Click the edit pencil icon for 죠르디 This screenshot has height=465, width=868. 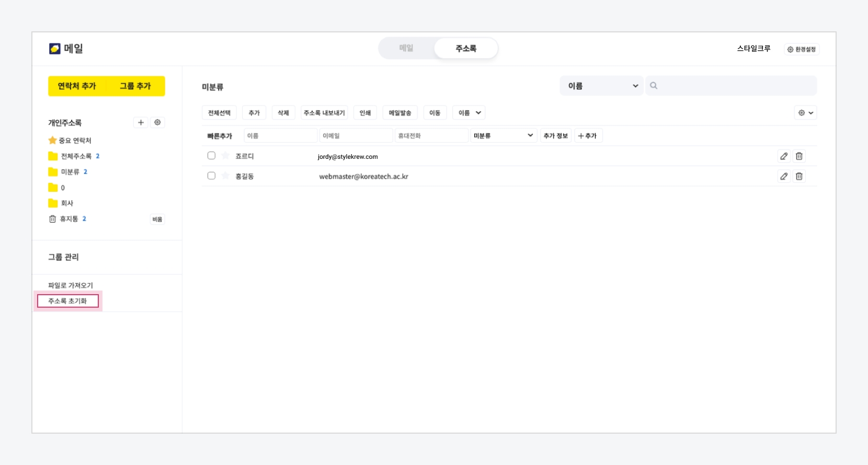coord(783,156)
